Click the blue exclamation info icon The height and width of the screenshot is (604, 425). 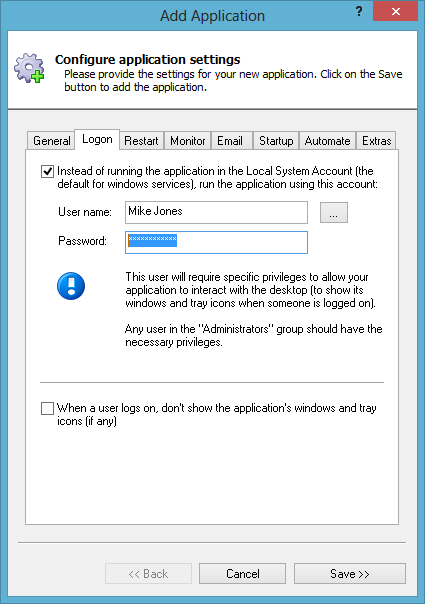[x=71, y=286]
